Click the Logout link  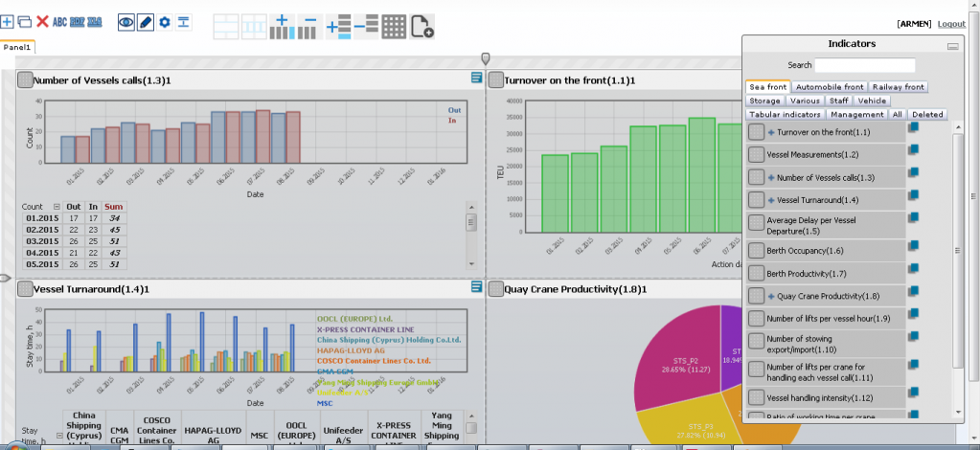click(952, 24)
